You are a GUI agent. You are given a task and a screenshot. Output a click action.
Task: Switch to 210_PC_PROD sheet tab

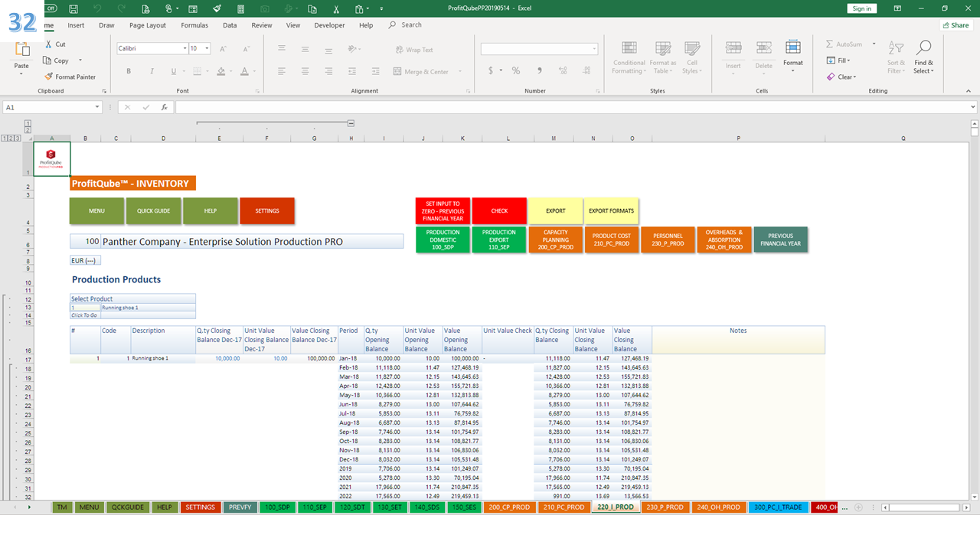click(x=563, y=507)
